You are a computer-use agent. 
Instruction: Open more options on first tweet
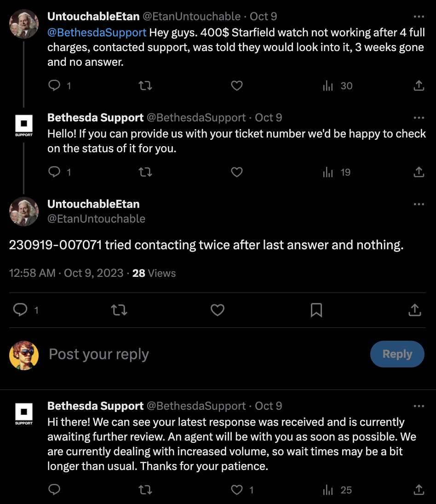pos(419,17)
